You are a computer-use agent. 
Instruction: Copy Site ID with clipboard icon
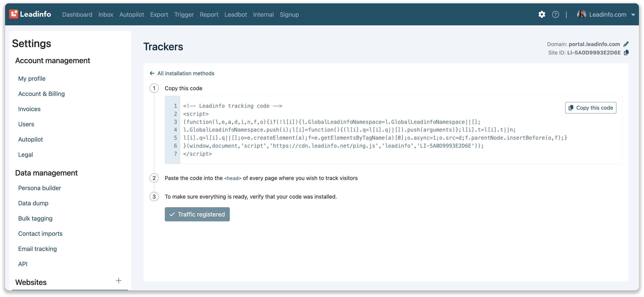click(x=626, y=53)
